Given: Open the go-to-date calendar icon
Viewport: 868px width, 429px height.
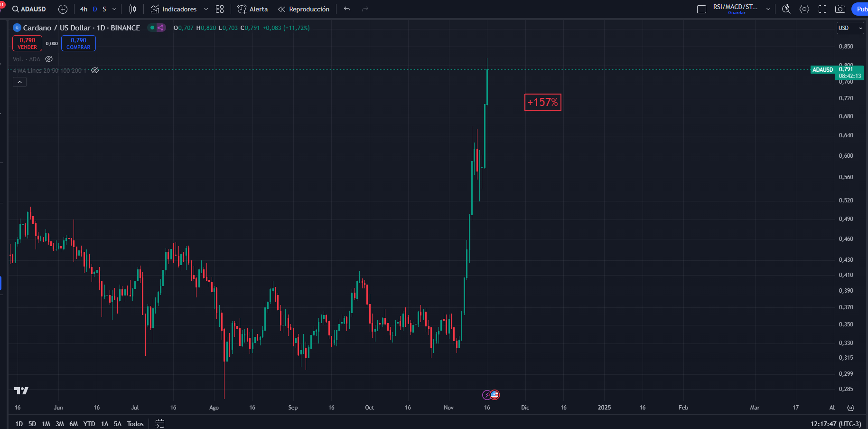Looking at the screenshot, I should point(160,423).
